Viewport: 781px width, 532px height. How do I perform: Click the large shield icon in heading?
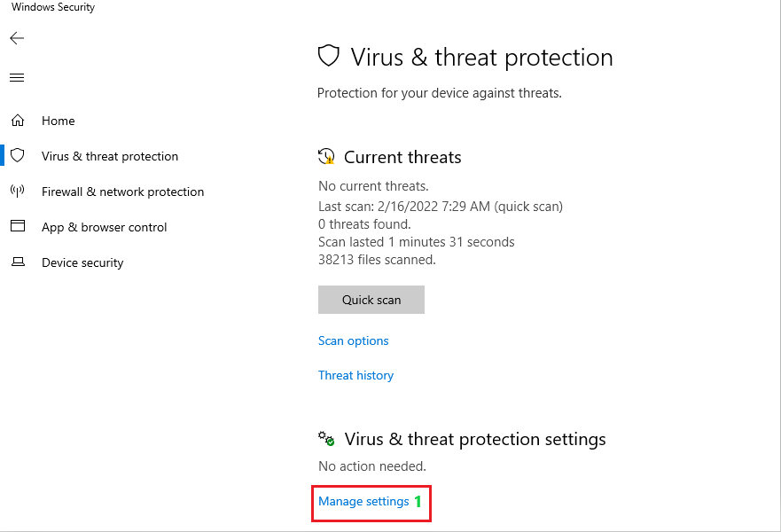coord(329,56)
